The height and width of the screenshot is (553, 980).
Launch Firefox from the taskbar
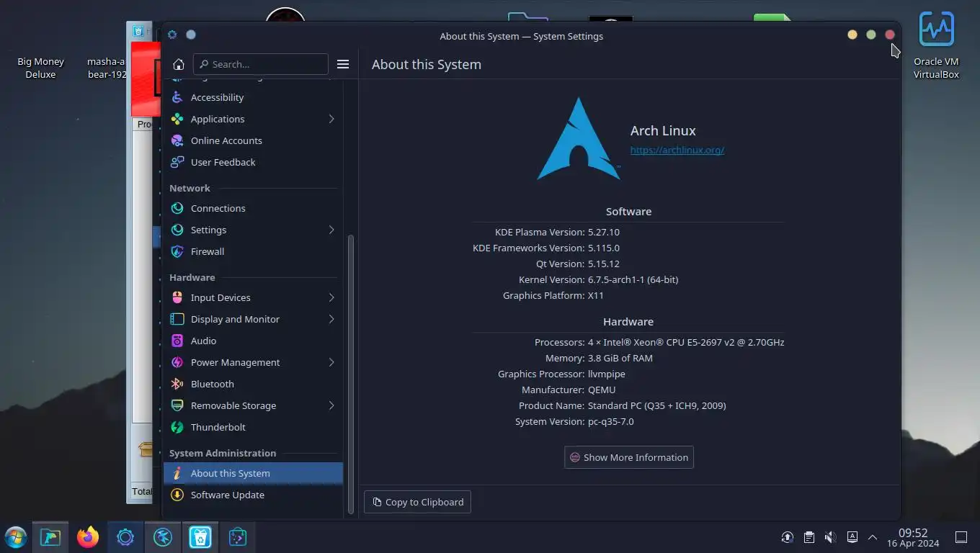(x=88, y=537)
